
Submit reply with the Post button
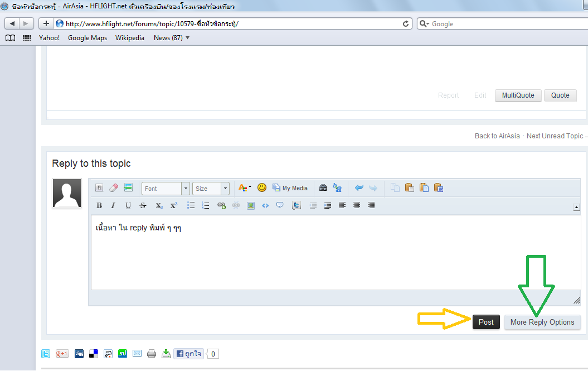pos(486,322)
